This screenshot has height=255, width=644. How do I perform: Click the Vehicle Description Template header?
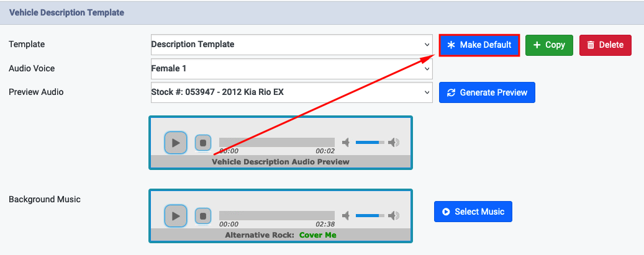(66, 13)
